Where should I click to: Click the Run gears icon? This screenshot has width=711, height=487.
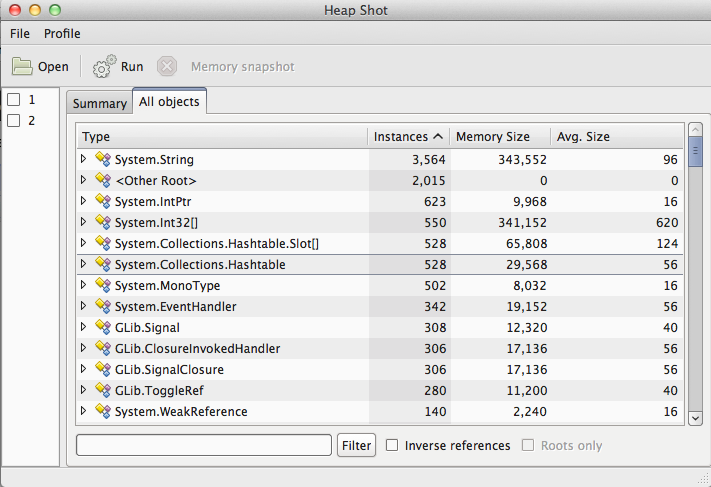point(105,67)
